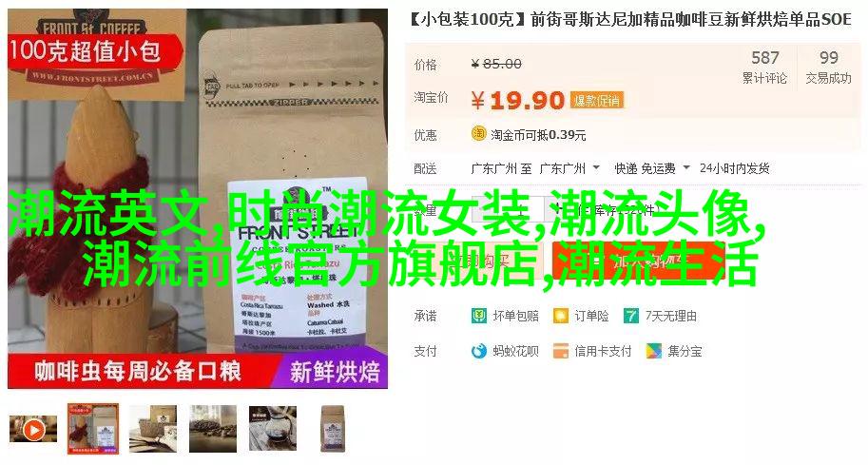Play the product video thumbnail
Screen dimensions: 868x465
pos(33,430)
